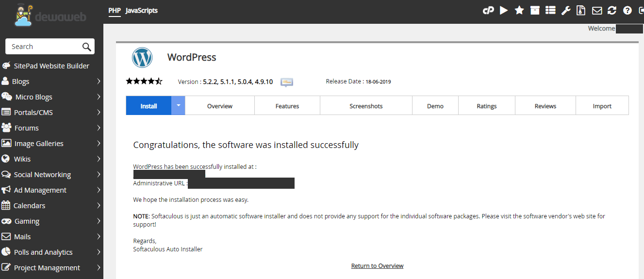This screenshot has height=279, width=644.
Task: Click the changelog note icon after version numbers
Action: (287, 82)
